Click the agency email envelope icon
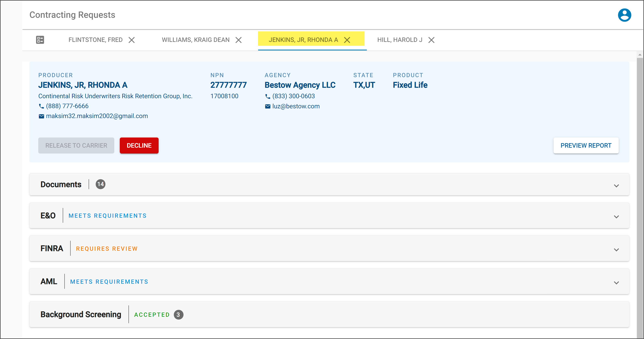 267,107
